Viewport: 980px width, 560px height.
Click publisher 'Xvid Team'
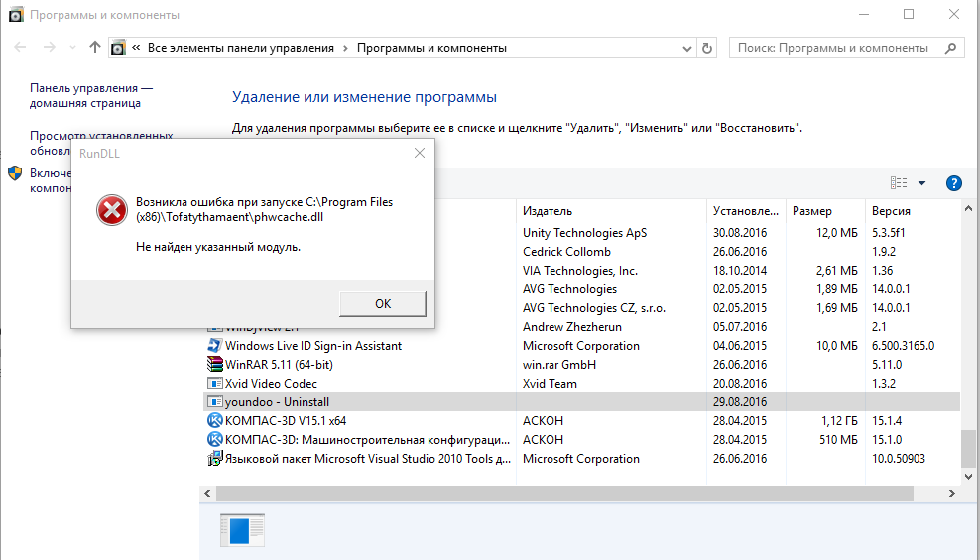tap(550, 383)
